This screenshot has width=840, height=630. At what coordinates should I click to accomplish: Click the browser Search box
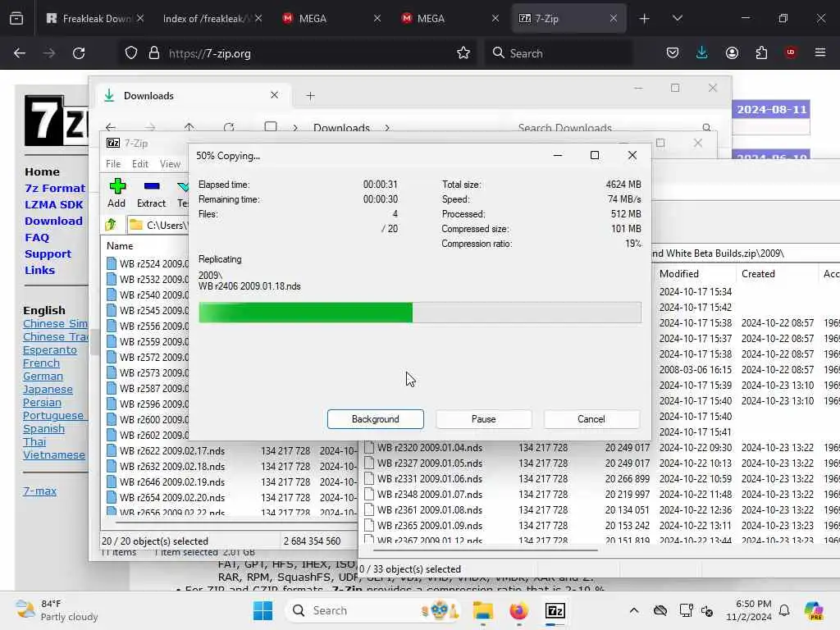click(x=559, y=53)
